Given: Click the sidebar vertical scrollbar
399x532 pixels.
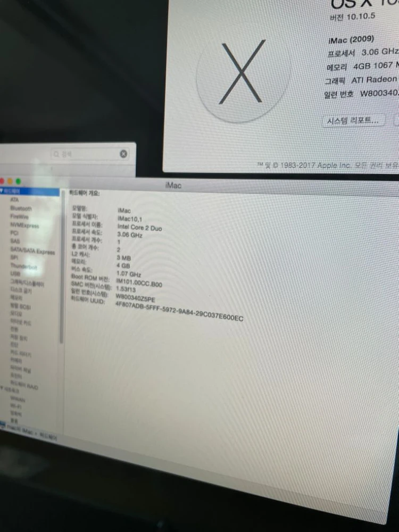Looking at the screenshot, I should pyautogui.click(x=62, y=267).
